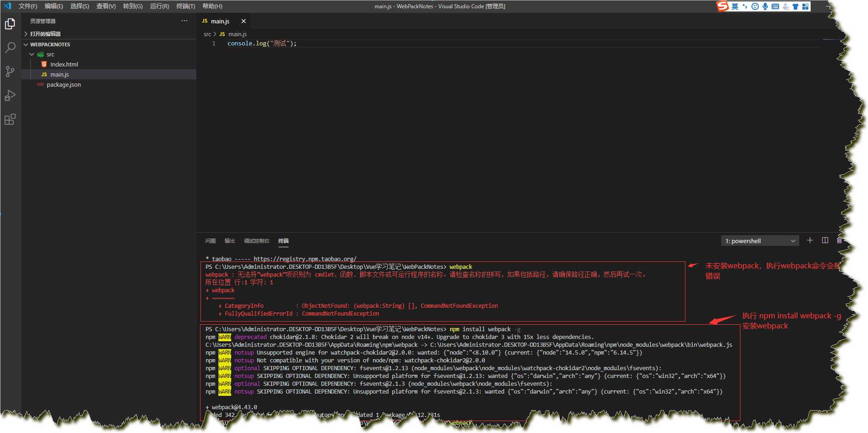Screen dimensions: 868x433
Task: Select the 终端 panel tab
Action: point(284,241)
